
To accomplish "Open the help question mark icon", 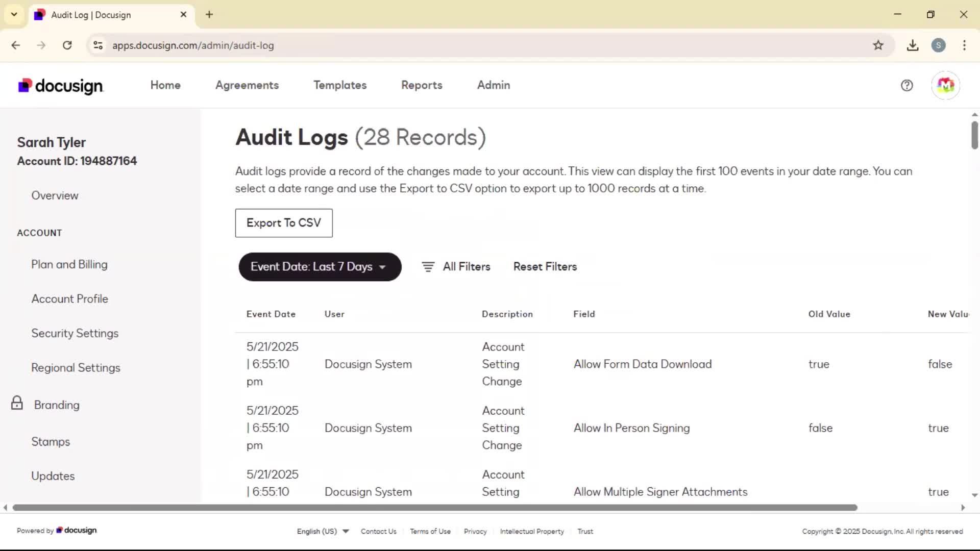I will tap(906, 85).
